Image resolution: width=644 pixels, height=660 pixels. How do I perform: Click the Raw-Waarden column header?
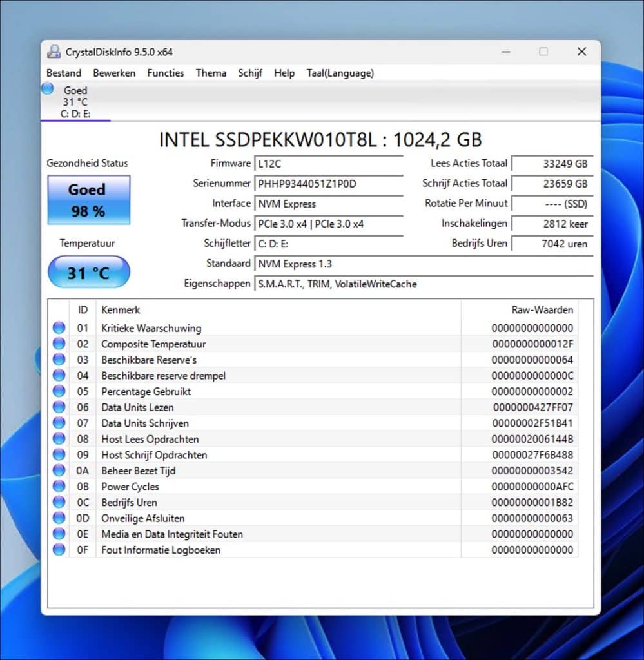(520, 310)
